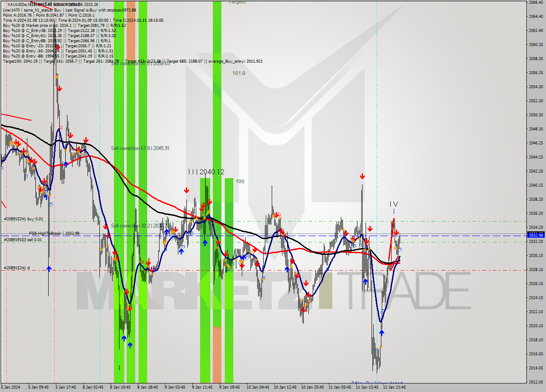Click the '9 Jan 11:45' time axis label

202,387
